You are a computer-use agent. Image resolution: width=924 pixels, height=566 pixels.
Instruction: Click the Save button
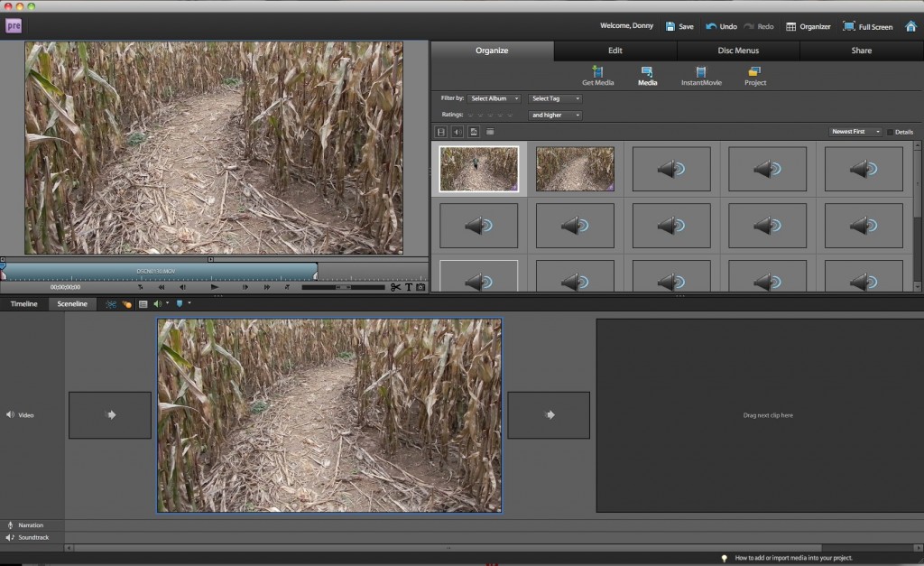tap(679, 26)
